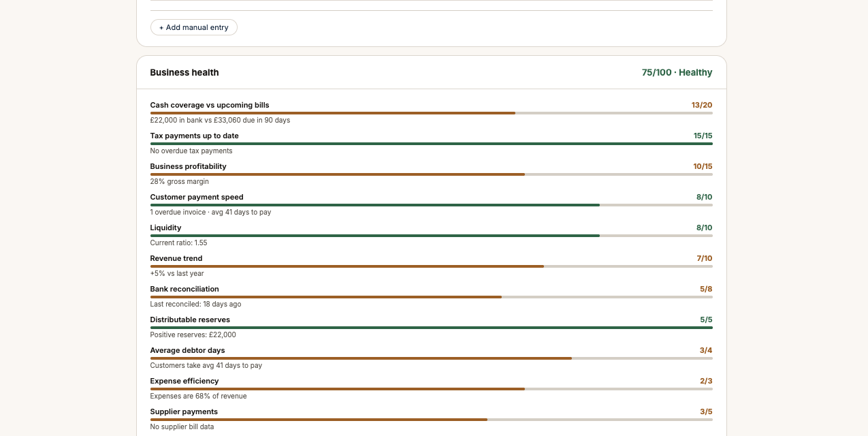Click the 15/15 tax payments score
Image resolution: width=868 pixels, height=436 pixels.
[703, 136]
